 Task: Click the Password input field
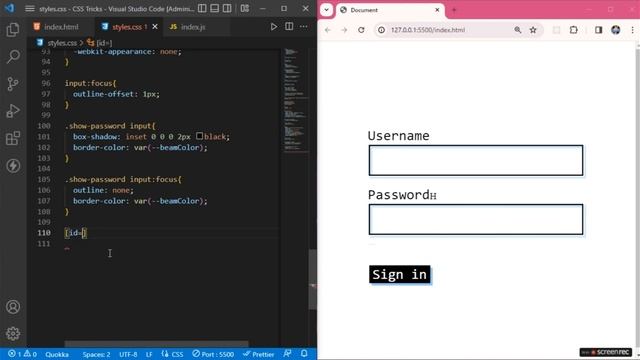476,220
